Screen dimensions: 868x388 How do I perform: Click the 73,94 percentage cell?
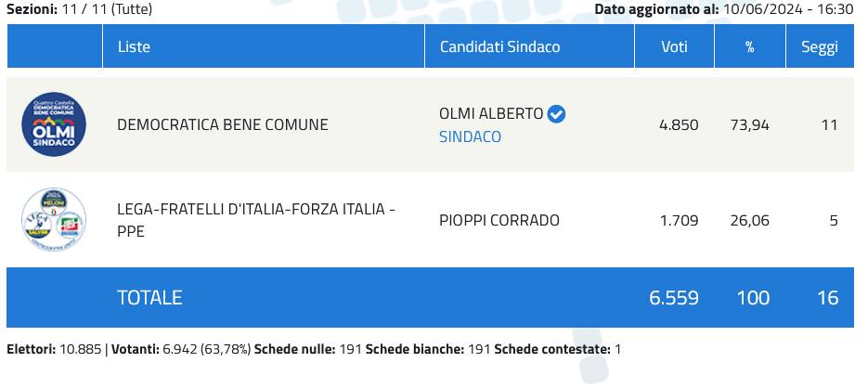(x=748, y=124)
